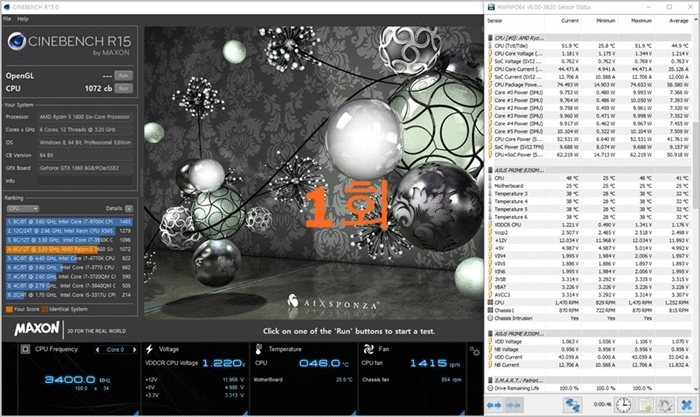
Task: Open HWiNFO sensor settings gear icon
Action: click(665, 405)
